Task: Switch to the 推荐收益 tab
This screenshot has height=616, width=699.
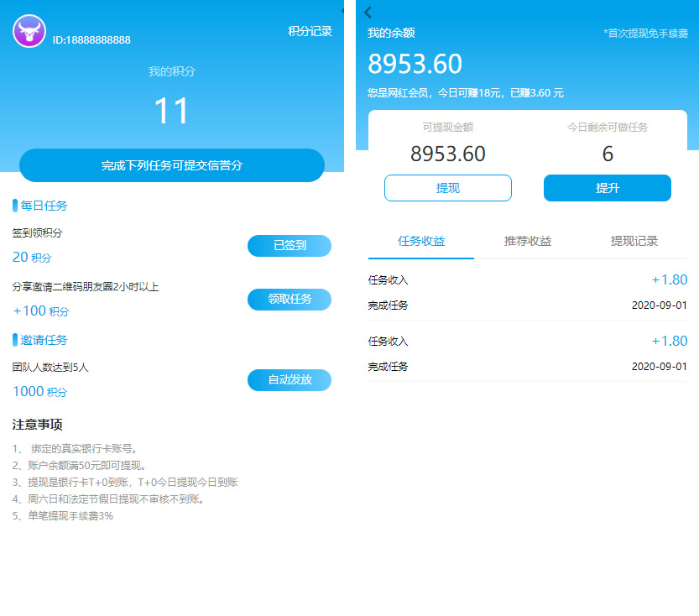Action: [527, 242]
